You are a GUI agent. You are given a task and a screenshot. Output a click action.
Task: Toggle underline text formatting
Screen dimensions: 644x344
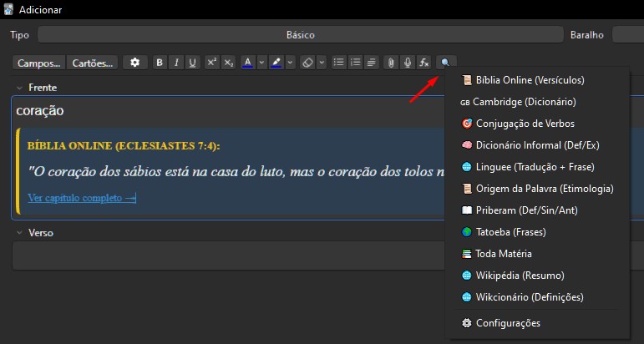(x=192, y=63)
